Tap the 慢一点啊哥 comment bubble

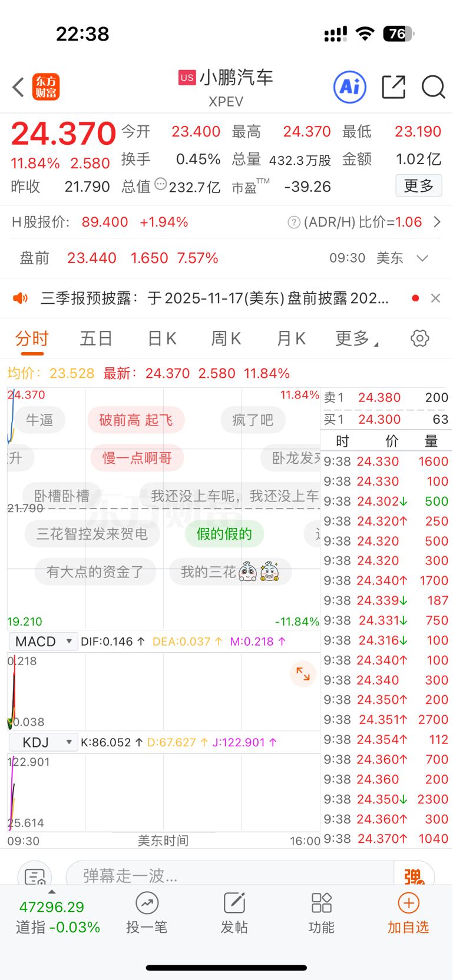pos(137,458)
